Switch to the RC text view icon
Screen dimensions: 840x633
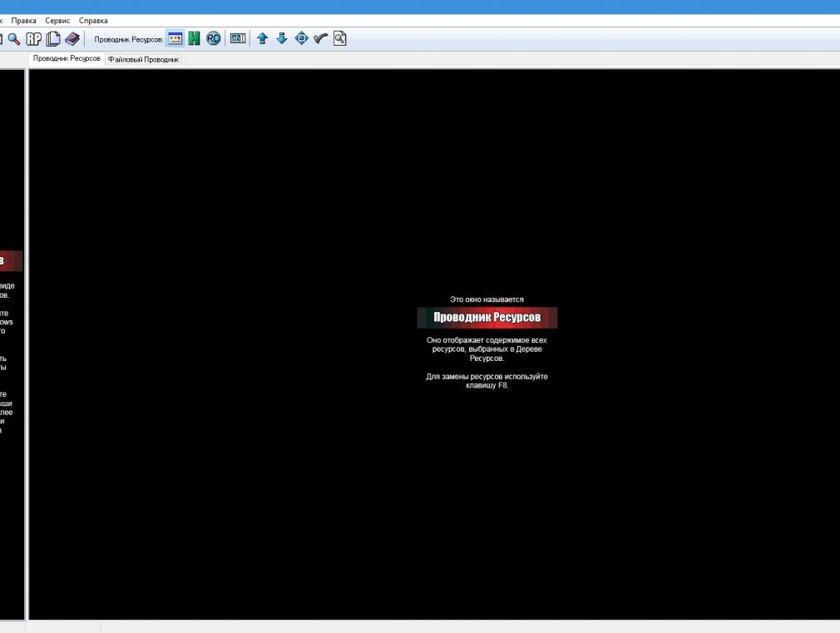tap(213, 38)
